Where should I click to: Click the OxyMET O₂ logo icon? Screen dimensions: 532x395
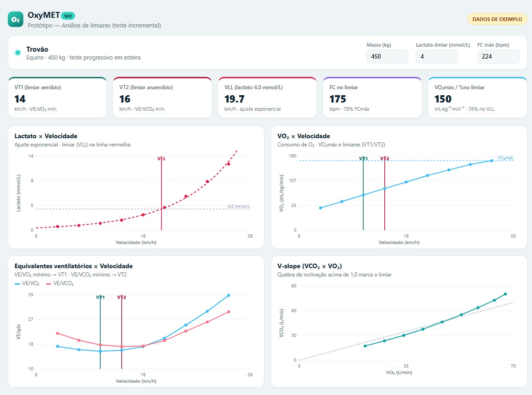click(x=16, y=19)
